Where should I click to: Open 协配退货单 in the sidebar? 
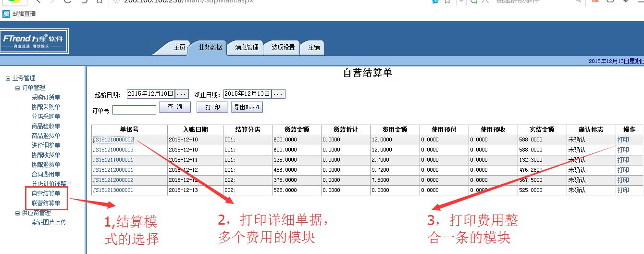pos(46,165)
